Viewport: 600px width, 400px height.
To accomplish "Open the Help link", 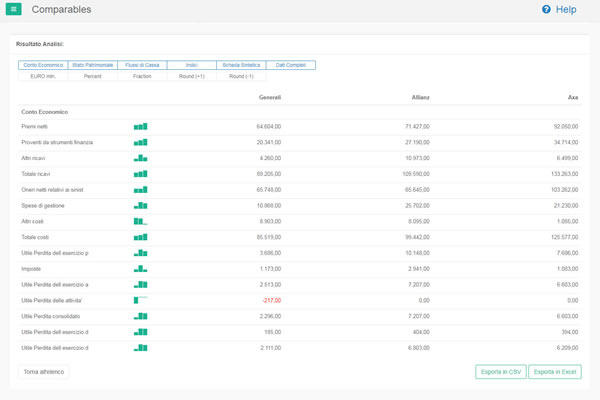I will pos(566,9).
